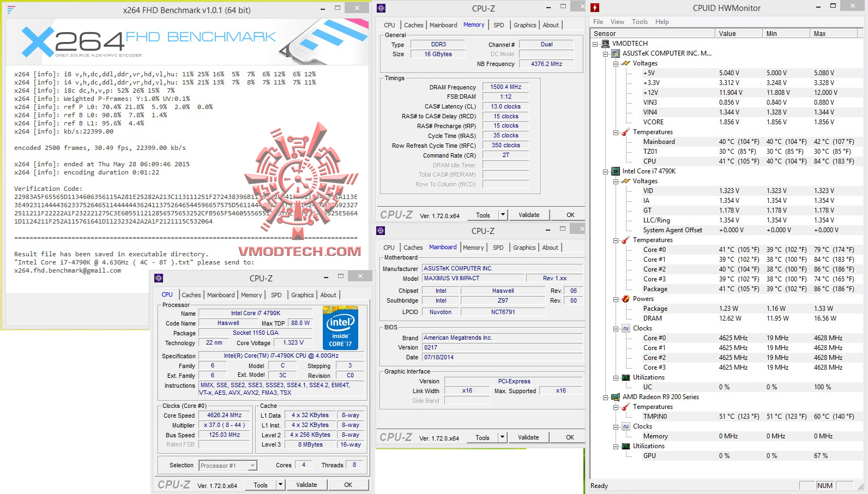Open the Tools menu in HWMonitor
Image resolution: width=868 pixels, height=494 pixels.
pos(640,22)
